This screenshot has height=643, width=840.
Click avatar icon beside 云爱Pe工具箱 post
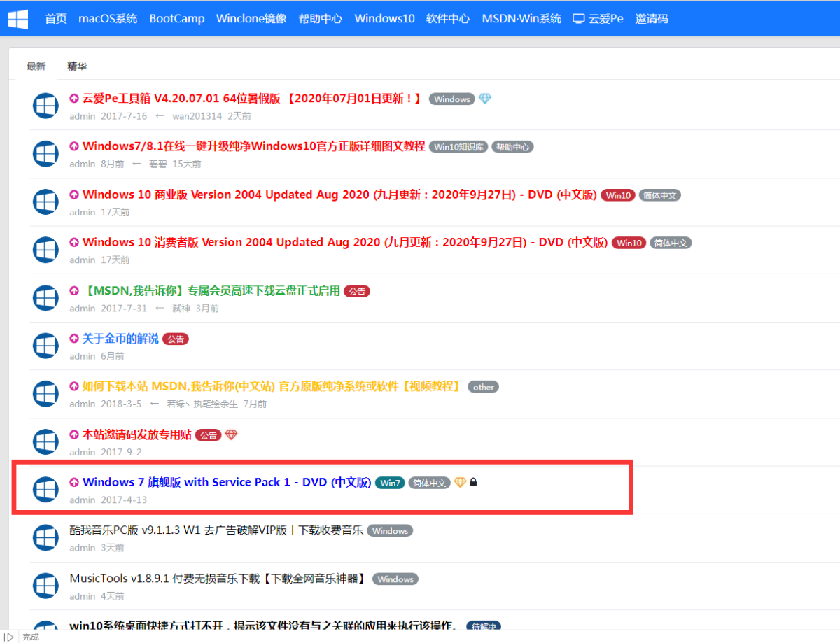[x=45, y=106]
